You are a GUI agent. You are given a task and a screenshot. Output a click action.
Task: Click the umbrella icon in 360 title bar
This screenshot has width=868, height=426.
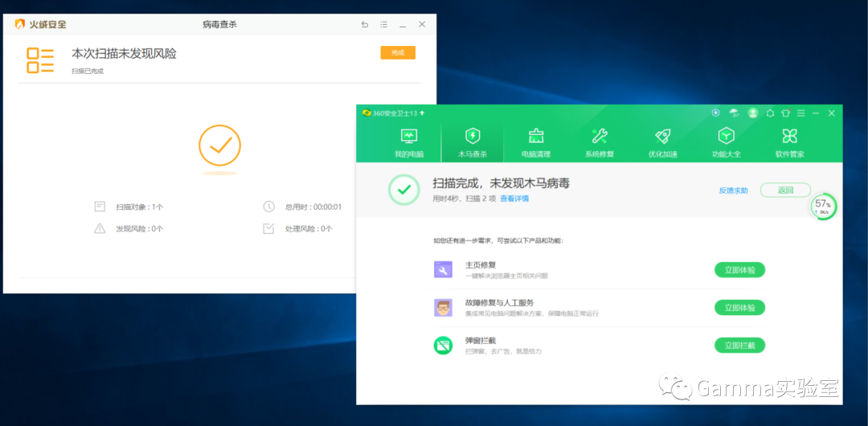(x=734, y=113)
